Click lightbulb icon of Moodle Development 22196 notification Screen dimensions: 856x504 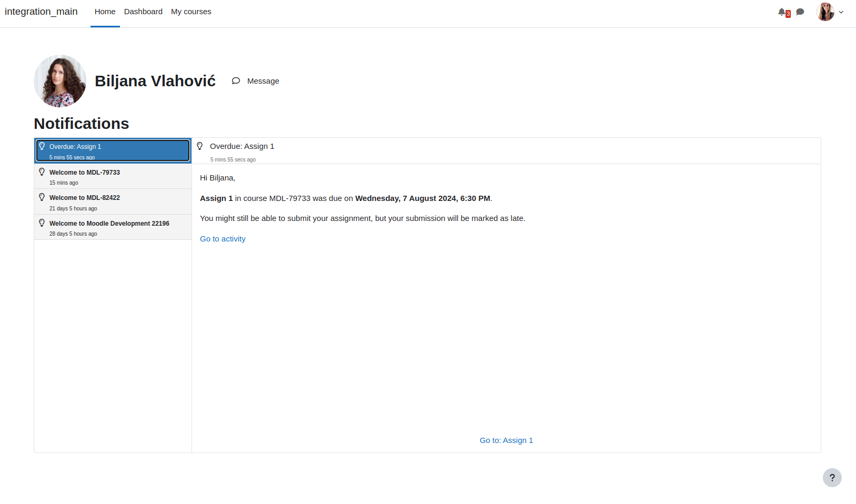point(42,223)
